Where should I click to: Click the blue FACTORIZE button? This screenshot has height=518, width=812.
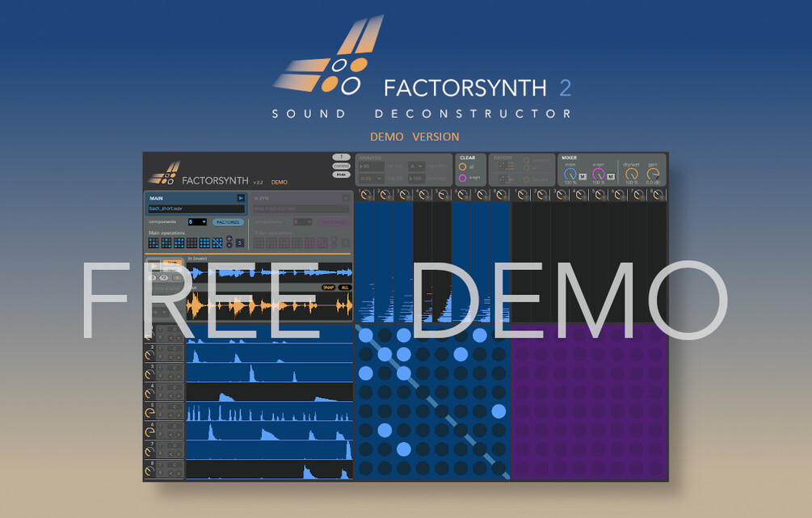pos(228,221)
